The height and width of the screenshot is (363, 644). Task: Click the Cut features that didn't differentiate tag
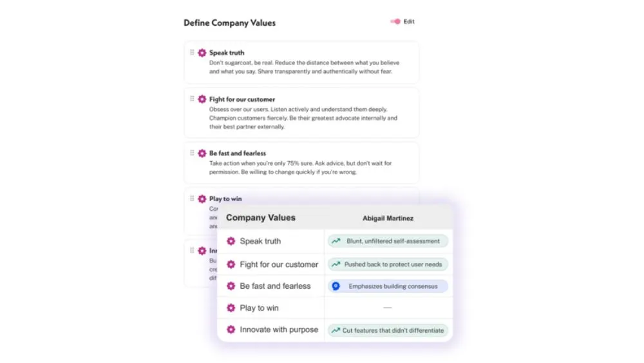coord(388,330)
